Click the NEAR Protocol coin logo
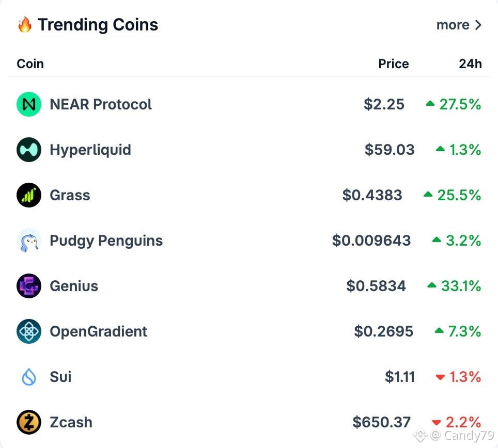This screenshot has height=448, width=498. click(x=29, y=104)
